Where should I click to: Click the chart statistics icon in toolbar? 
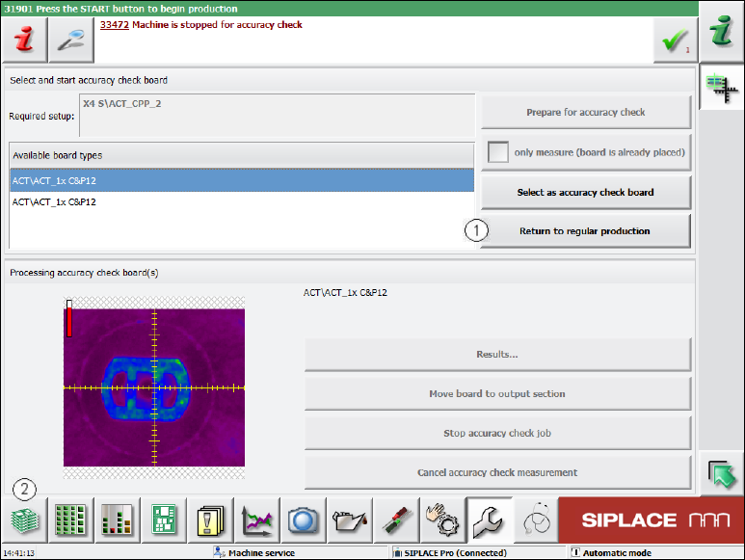point(257,521)
